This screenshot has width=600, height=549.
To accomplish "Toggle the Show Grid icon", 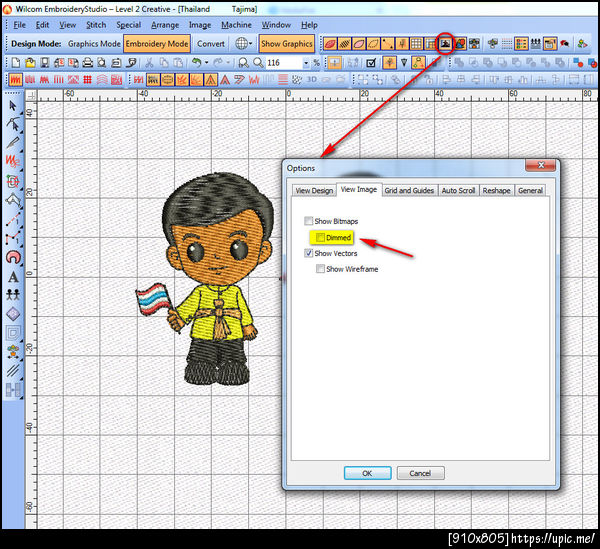I will pyautogui.click(x=416, y=44).
